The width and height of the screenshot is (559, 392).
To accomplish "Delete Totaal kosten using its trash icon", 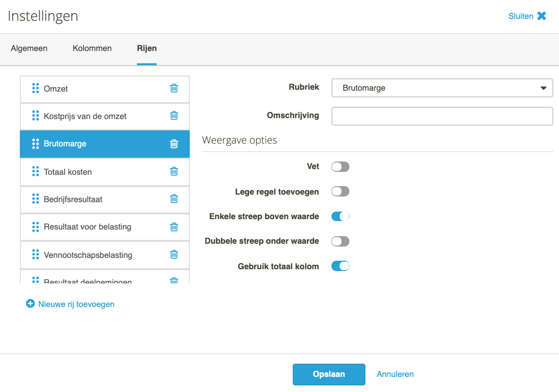I will (x=174, y=171).
